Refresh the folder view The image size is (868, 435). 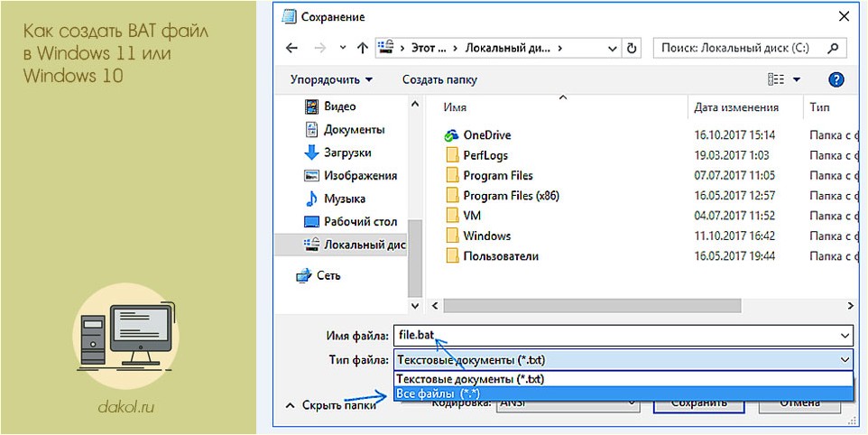click(x=631, y=48)
